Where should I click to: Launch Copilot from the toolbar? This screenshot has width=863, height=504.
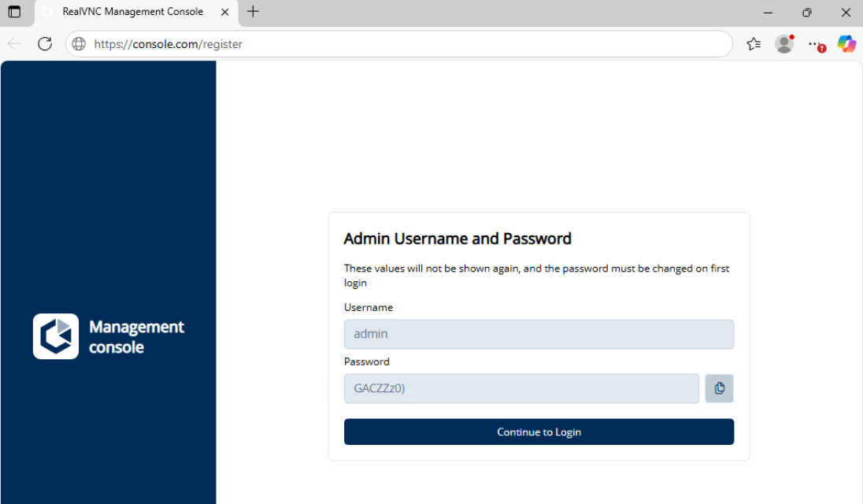846,44
